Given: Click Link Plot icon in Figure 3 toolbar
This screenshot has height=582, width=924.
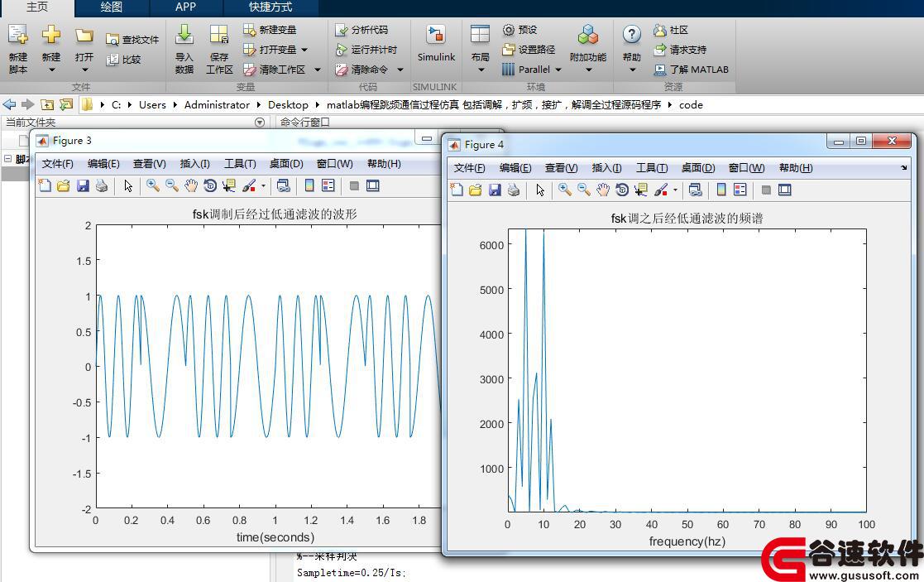Looking at the screenshot, I should [284, 185].
